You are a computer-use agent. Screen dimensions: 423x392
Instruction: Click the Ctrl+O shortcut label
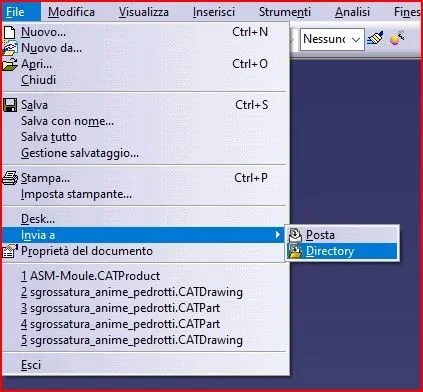tap(250, 64)
